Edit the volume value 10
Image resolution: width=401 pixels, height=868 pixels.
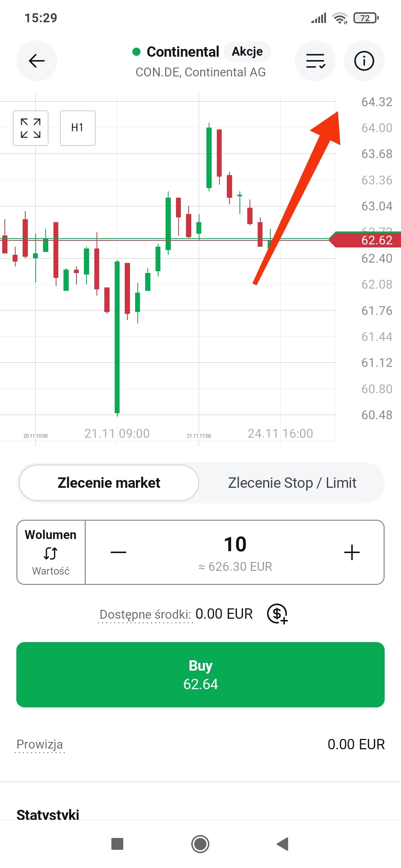click(235, 545)
